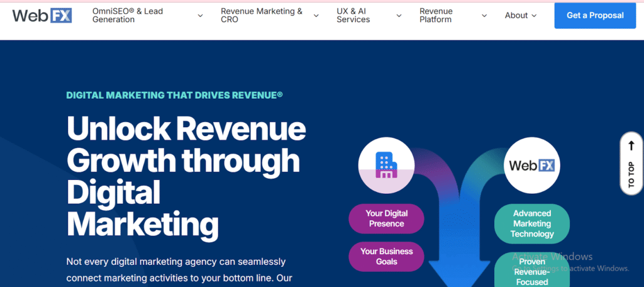644x287 pixels.
Task: Select the Revenue Marketing & CRO menu text
Action: (x=262, y=16)
